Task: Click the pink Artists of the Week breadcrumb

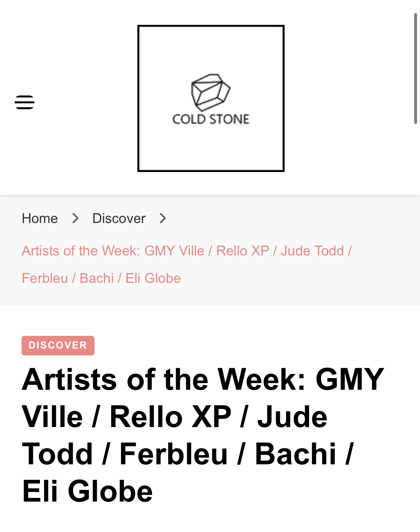Action: (x=187, y=265)
